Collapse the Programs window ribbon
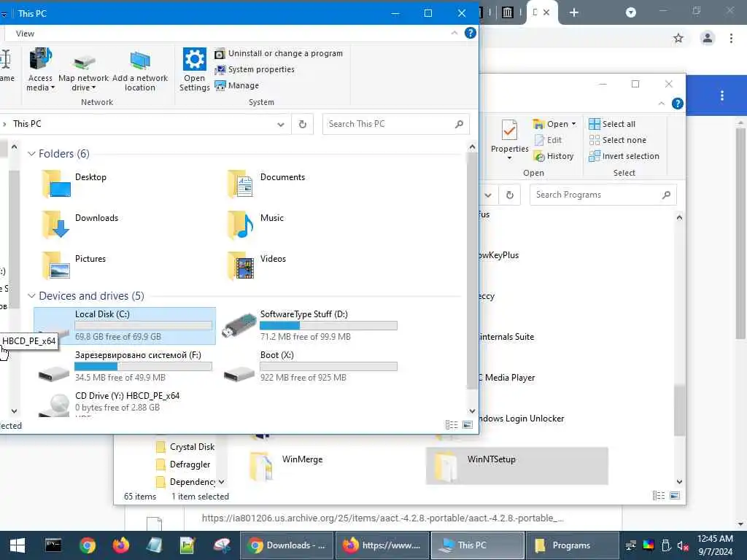 point(661,104)
